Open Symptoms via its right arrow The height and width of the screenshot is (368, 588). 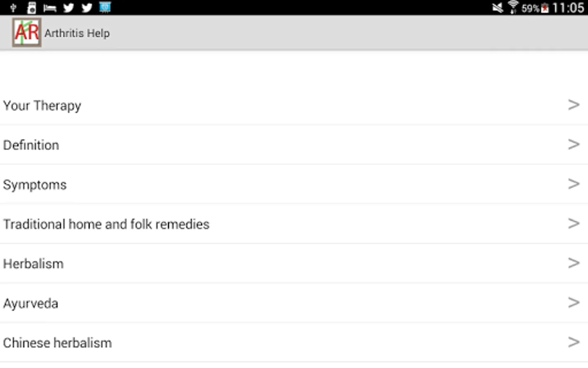574,184
